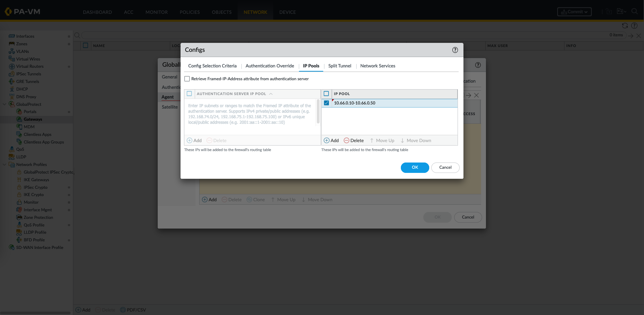Collapse the Network Profiles tree node
Viewport: 644px width, 315px height.
(x=4, y=165)
